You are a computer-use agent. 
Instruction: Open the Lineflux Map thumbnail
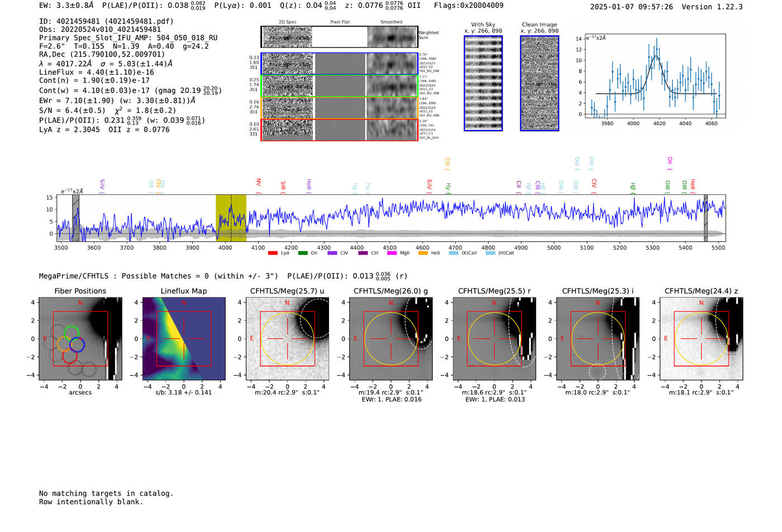coord(184,339)
